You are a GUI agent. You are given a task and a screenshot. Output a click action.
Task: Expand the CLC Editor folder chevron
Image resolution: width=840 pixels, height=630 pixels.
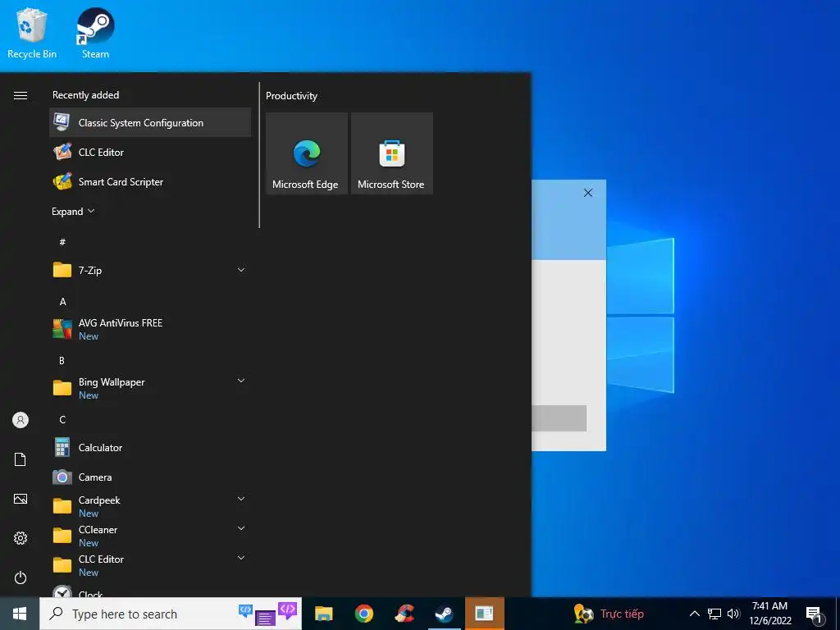[x=241, y=558]
